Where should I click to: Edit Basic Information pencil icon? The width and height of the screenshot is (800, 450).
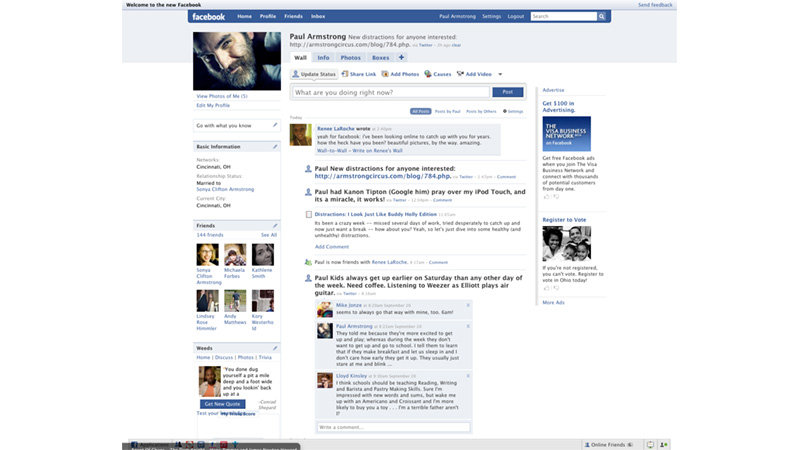pyautogui.click(x=275, y=146)
